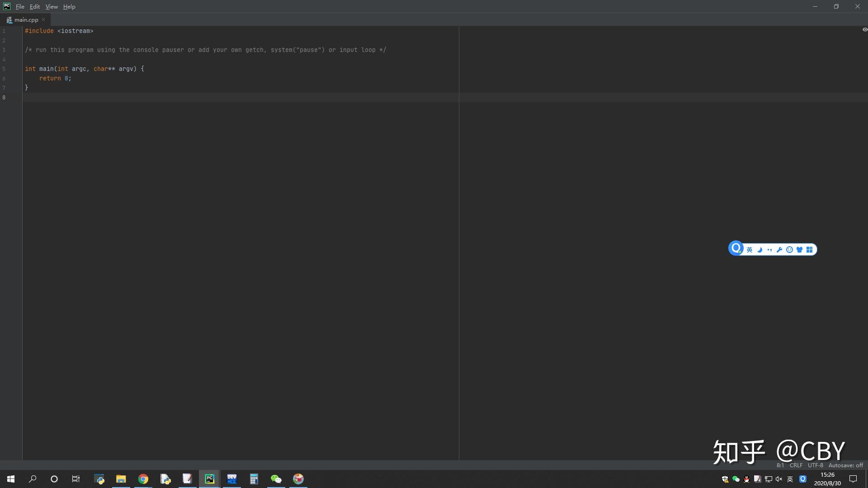Toggle full-width mode via the moon icon
Viewport: 868px width, 488px height.
759,249
